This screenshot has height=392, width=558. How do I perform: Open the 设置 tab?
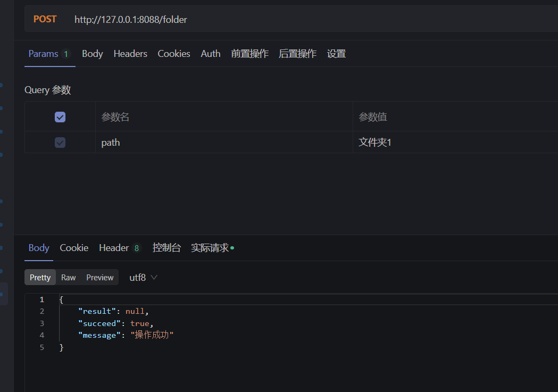[336, 53]
